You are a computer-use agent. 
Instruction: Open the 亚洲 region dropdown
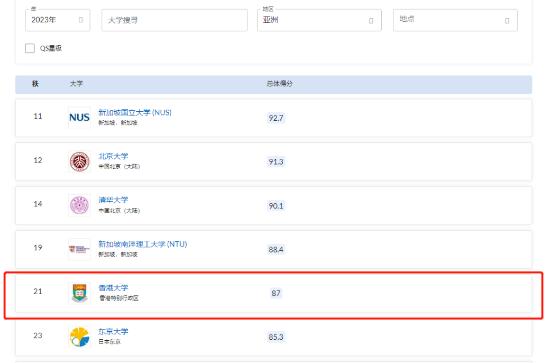pos(319,20)
